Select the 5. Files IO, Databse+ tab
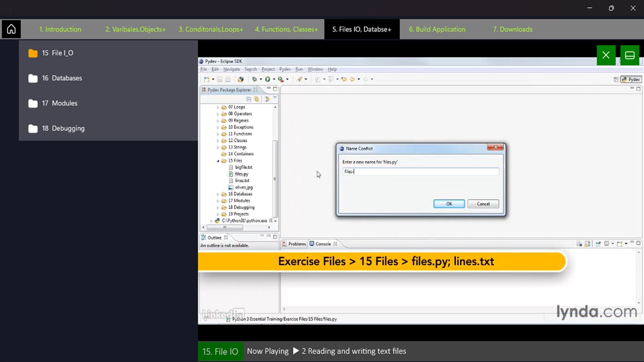The width and height of the screenshot is (644, 362). click(x=362, y=29)
